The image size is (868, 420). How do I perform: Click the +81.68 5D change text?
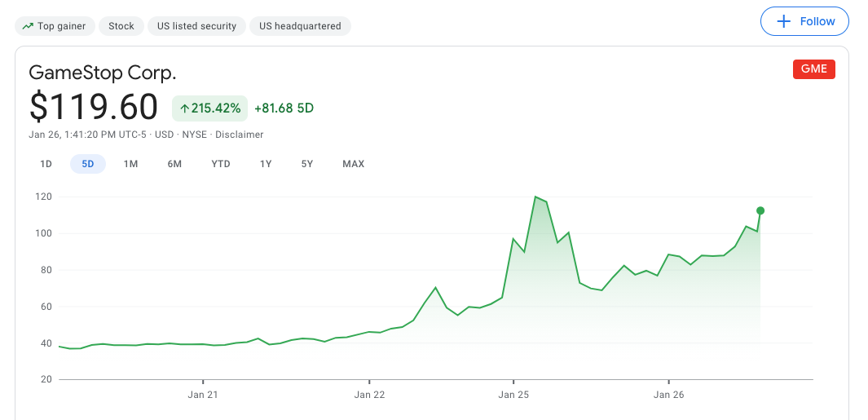(x=284, y=108)
